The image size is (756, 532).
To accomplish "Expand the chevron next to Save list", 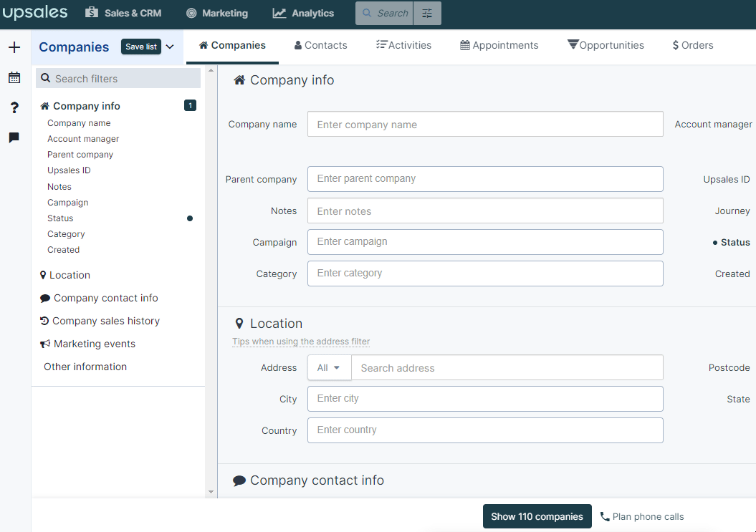I will 170,47.
